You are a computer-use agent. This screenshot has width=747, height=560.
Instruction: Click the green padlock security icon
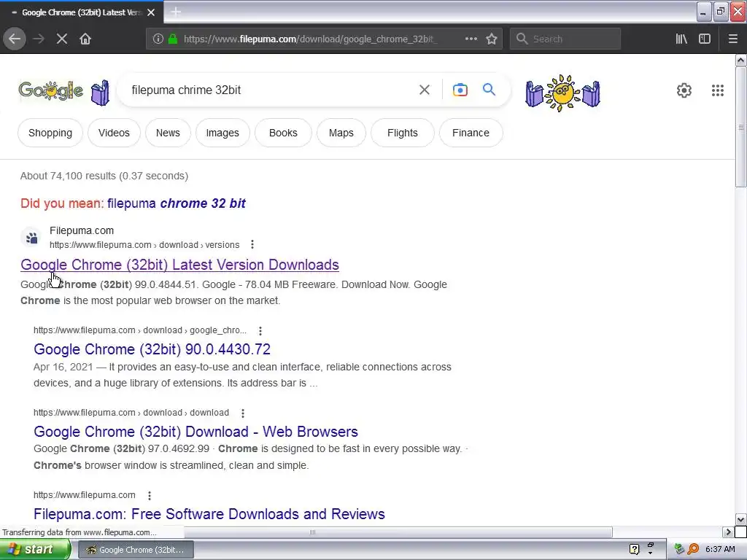[173, 39]
